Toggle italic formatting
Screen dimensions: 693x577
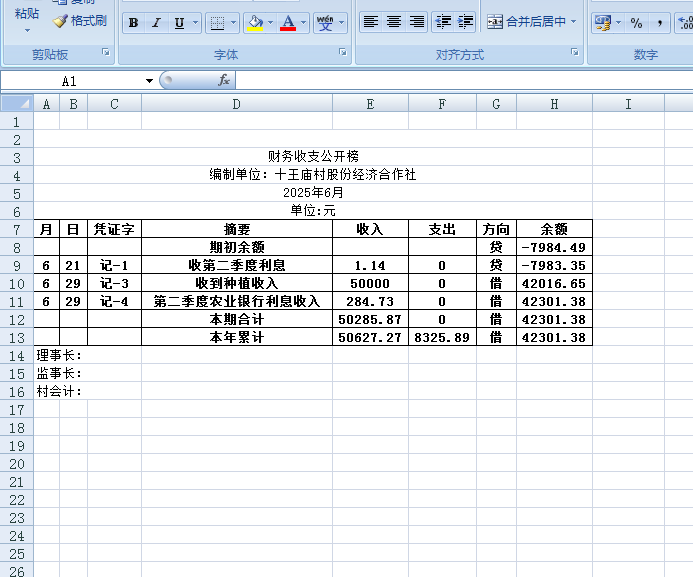click(156, 23)
